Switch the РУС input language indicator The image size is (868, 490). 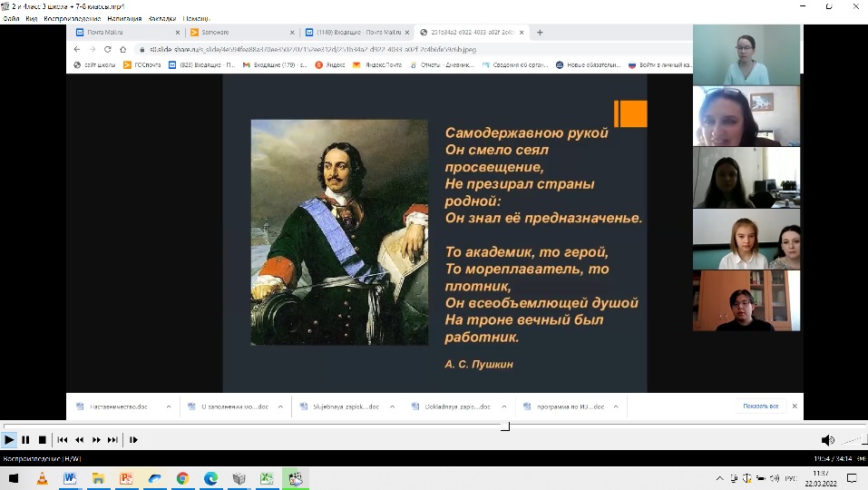pos(791,478)
